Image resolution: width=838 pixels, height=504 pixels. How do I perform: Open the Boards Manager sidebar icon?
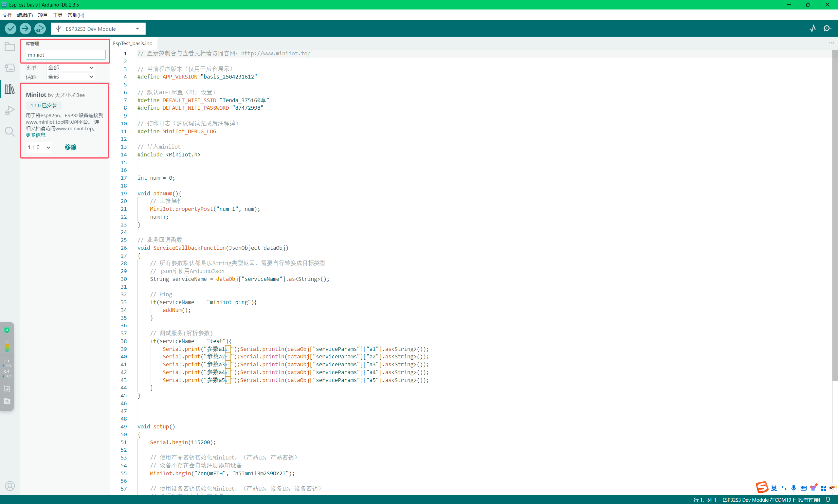coord(9,68)
